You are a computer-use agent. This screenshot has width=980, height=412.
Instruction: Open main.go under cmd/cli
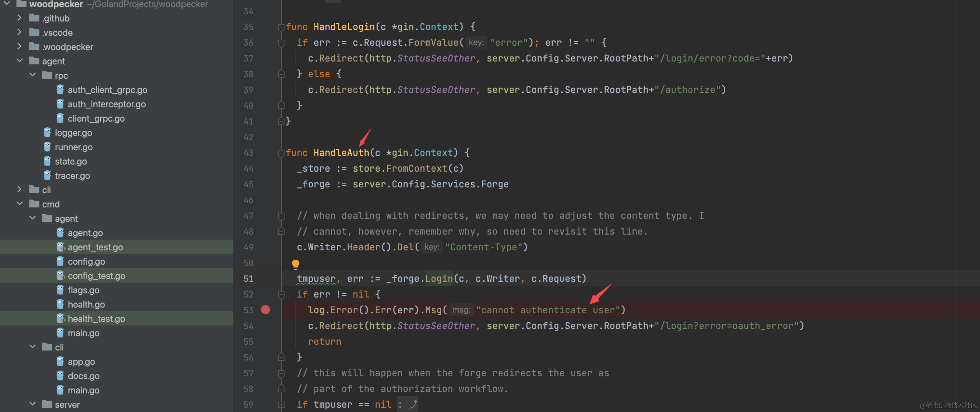[x=83, y=390]
